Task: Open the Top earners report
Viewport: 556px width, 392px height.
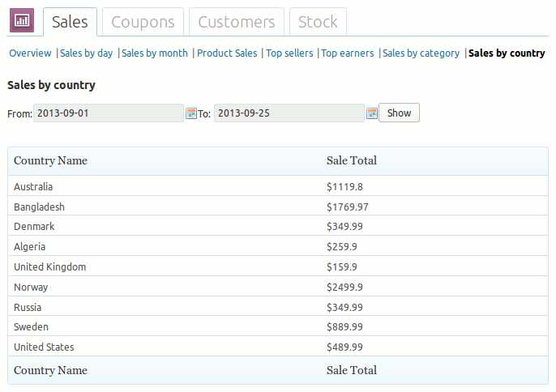Action: tap(348, 53)
